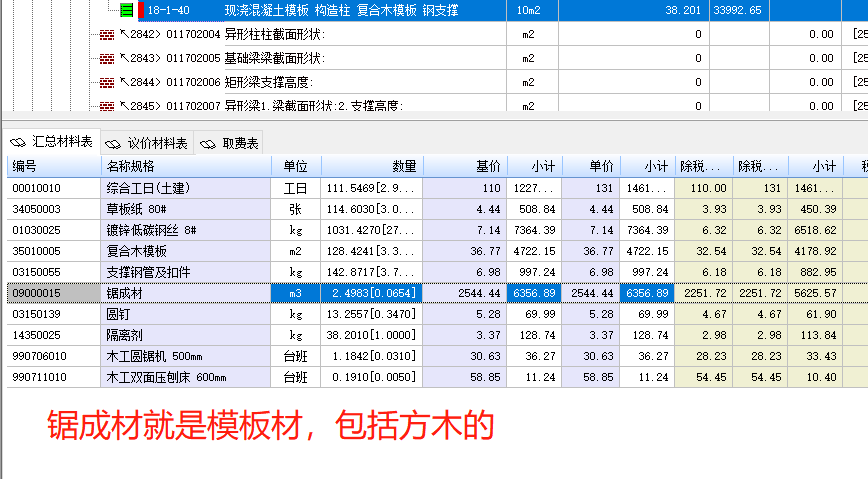Click the quantity 38.201 of item 18-1-40
This screenshot has width=868, height=479.
634,10
